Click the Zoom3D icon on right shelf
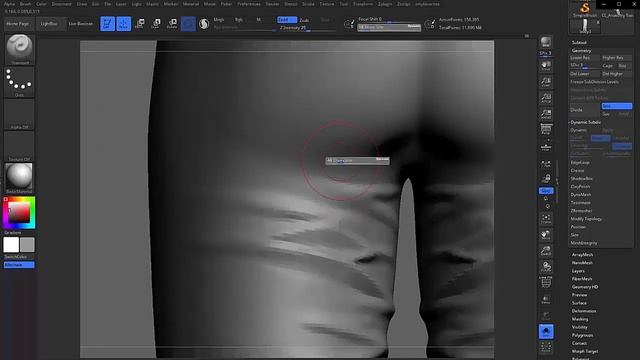The image size is (640, 360). point(546,251)
